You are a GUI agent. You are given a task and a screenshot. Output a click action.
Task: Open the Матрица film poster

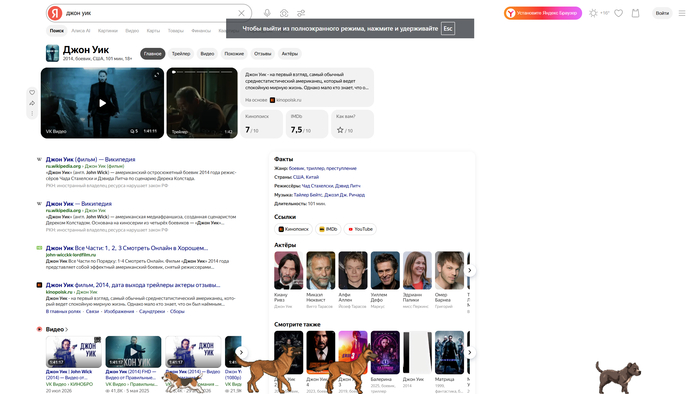pos(449,352)
